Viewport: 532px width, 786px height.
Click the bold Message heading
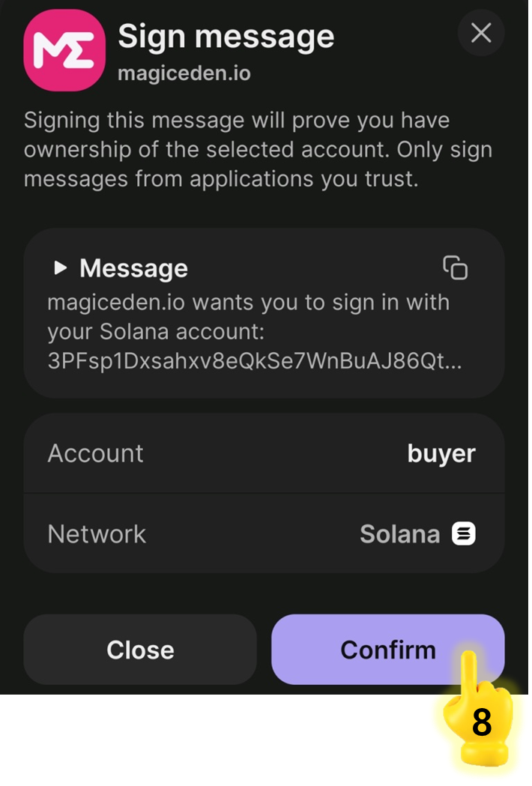pos(133,268)
